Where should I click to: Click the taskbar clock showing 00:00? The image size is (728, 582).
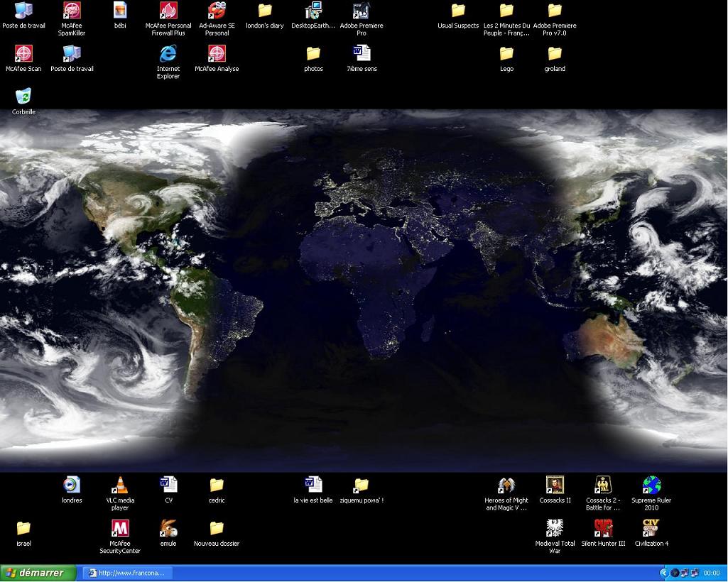point(711,573)
